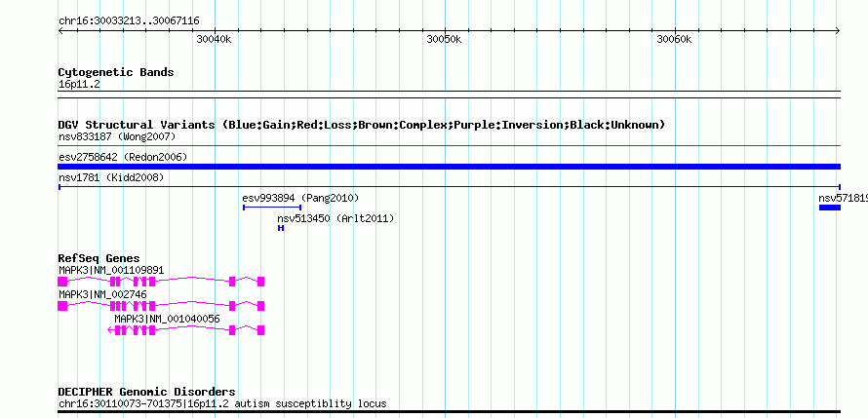Click the black bar below the autism susceptibility locus label
The width and height of the screenshot is (868, 418).
pyautogui.click(x=450, y=412)
